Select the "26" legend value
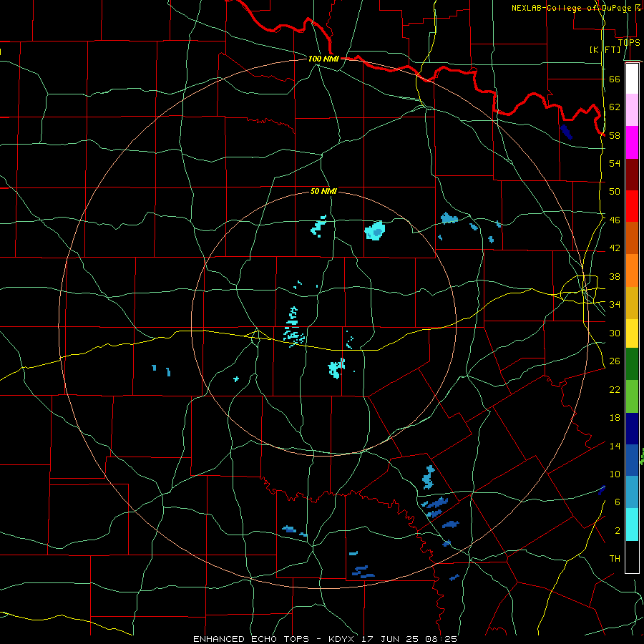This screenshot has height=644, width=644. coord(615,361)
